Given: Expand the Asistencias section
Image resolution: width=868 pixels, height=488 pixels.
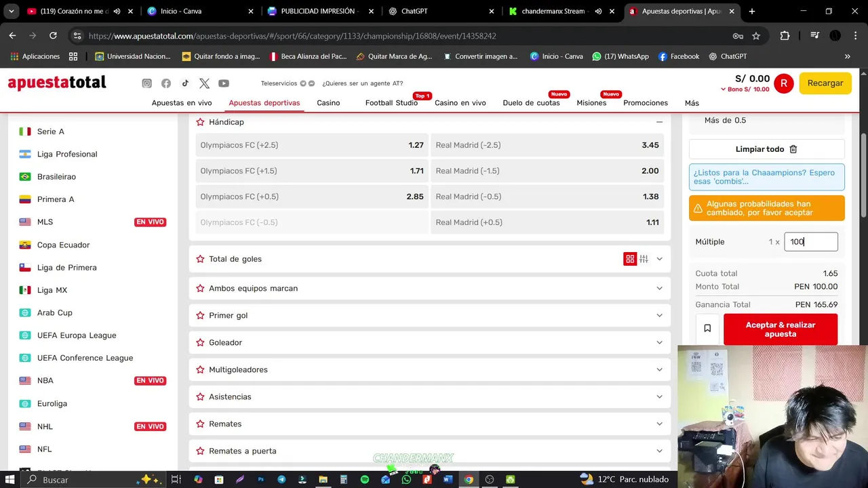Looking at the screenshot, I should pyautogui.click(x=659, y=396).
